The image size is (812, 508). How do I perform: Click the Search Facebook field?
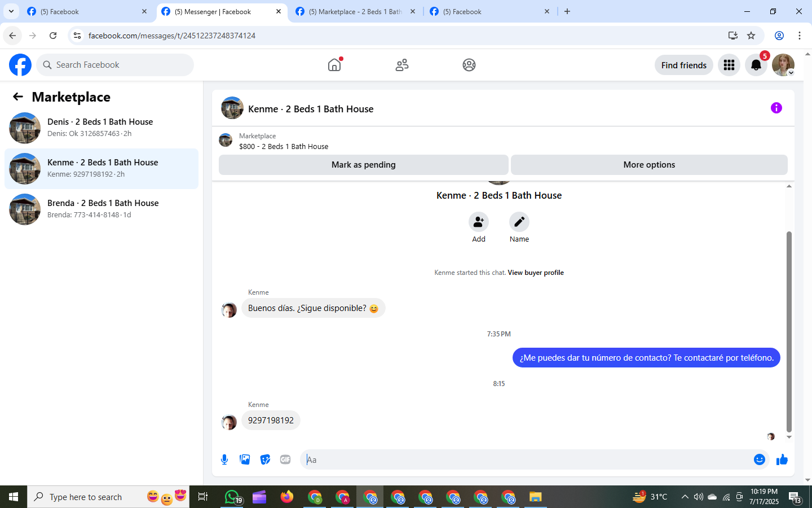tap(115, 65)
